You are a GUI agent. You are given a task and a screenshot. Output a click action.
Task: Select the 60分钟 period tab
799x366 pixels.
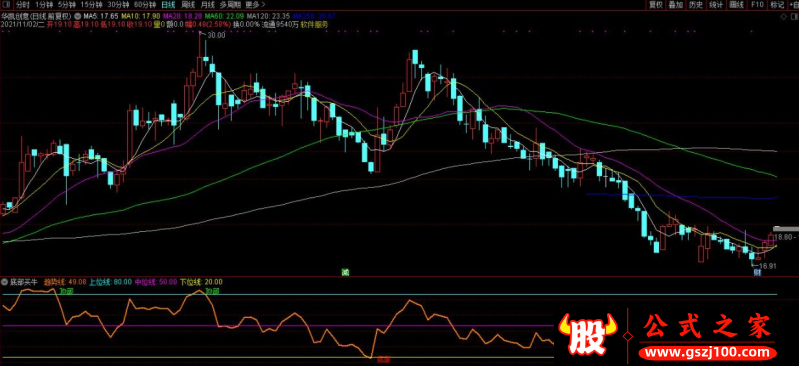(x=145, y=5)
